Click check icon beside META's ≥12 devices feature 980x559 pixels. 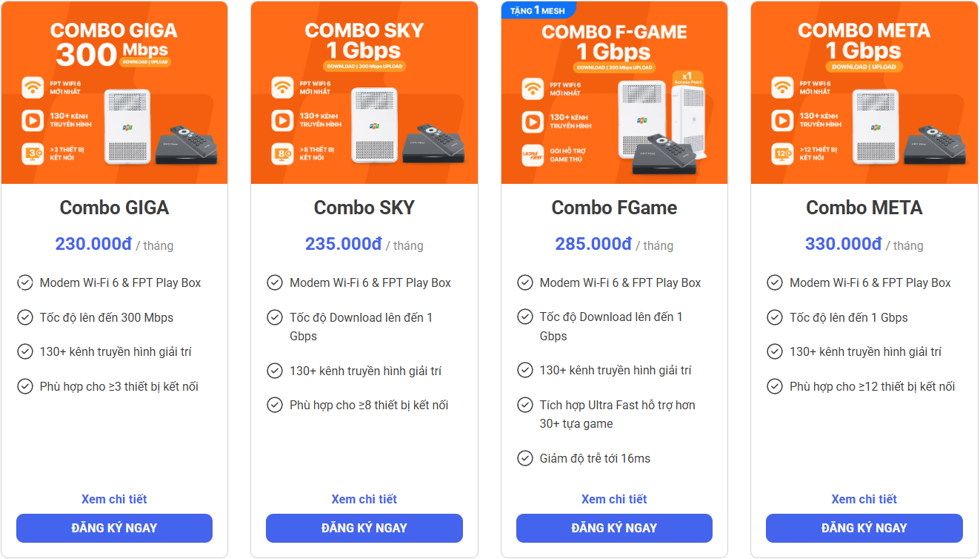775,386
